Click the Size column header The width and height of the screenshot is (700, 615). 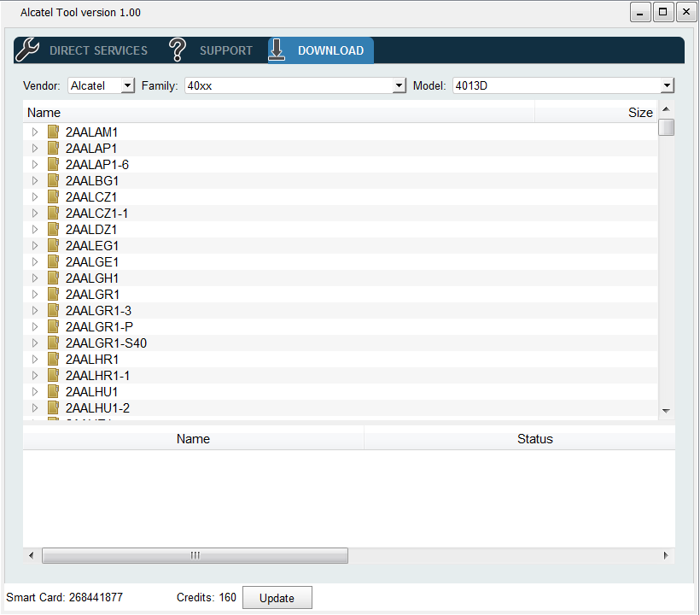596,112
